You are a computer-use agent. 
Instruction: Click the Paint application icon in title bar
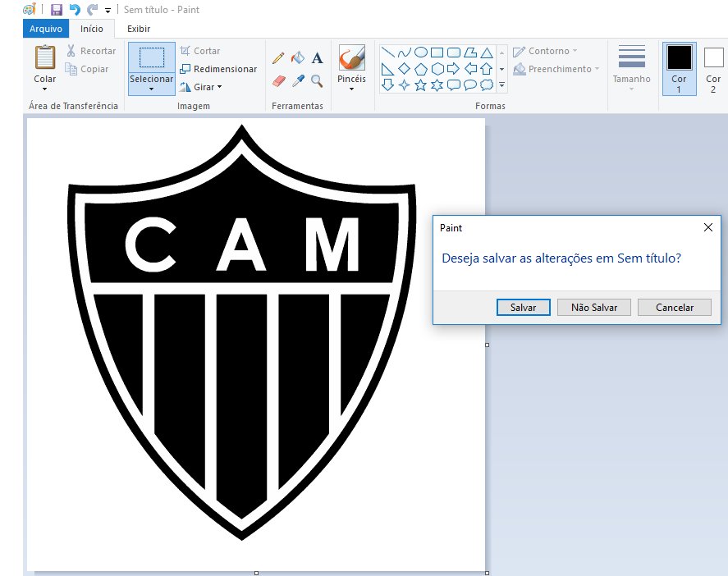point(30,9)
